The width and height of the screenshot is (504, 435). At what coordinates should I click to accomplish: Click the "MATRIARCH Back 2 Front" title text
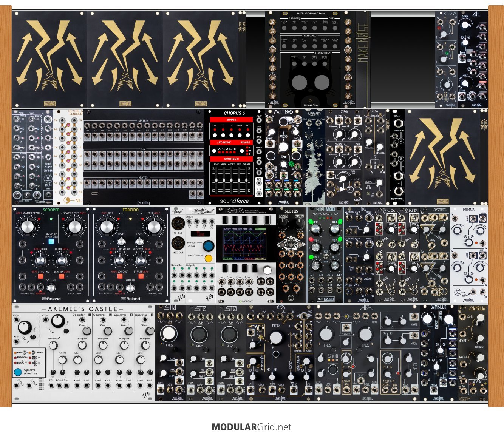(311, 14)
